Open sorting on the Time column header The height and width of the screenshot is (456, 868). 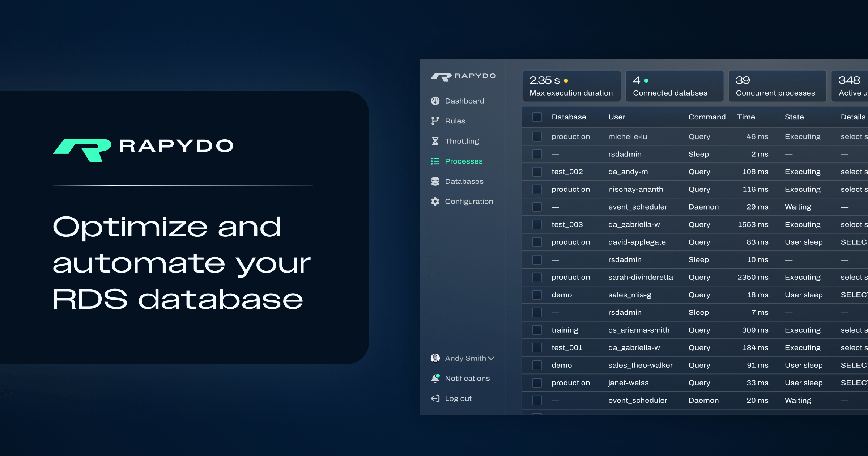point(746,117)
